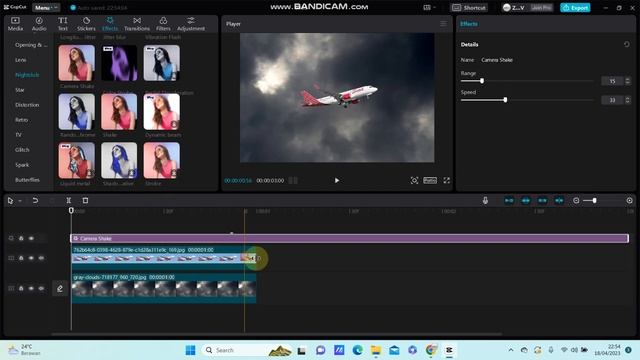
Task: Click the Speed value field
Action: (x=612, y=100)
